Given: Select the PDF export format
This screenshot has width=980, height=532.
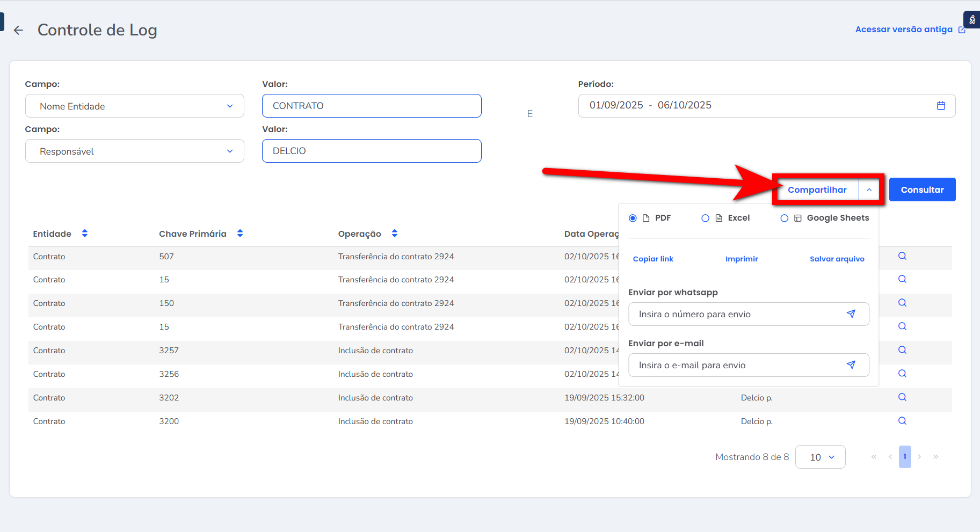Looking at the screenshot, I should coord(633,218).
